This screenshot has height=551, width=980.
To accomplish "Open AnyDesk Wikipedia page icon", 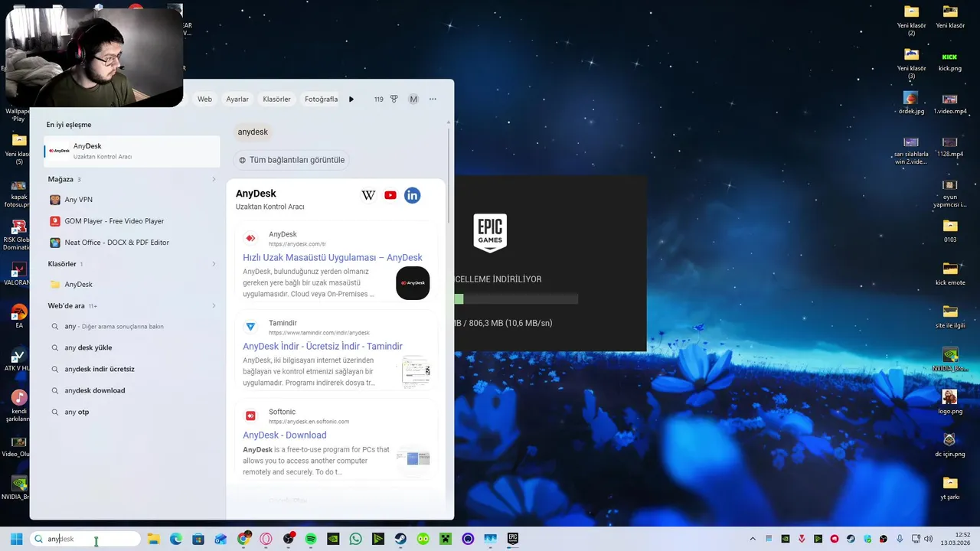I will coord(368,195).
